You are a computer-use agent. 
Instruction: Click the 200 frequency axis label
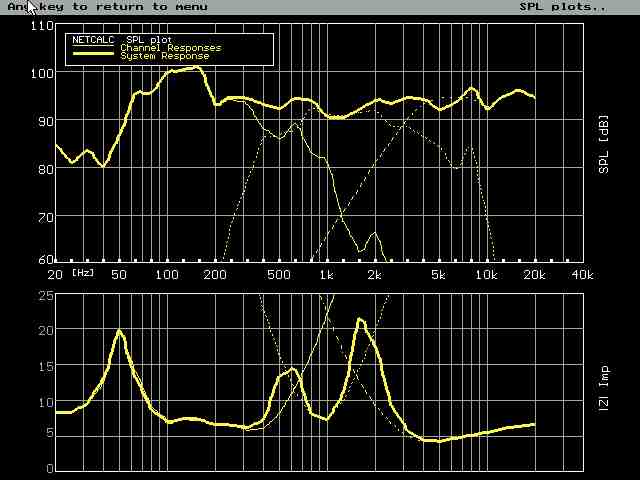point(215,275)
